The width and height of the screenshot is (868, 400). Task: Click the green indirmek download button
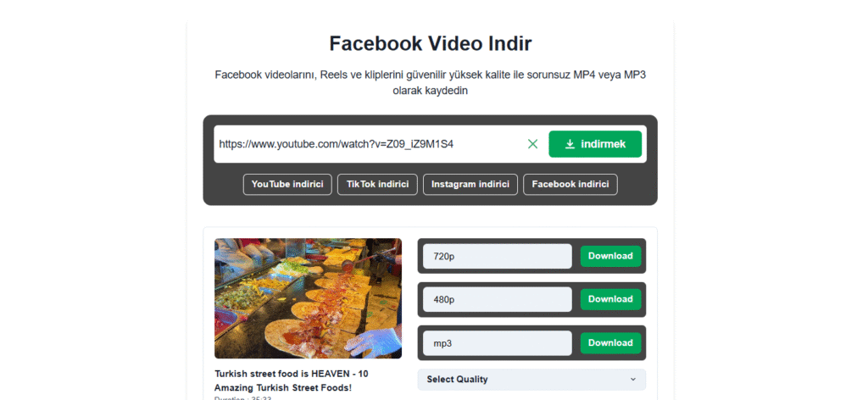tap(595, 144)
